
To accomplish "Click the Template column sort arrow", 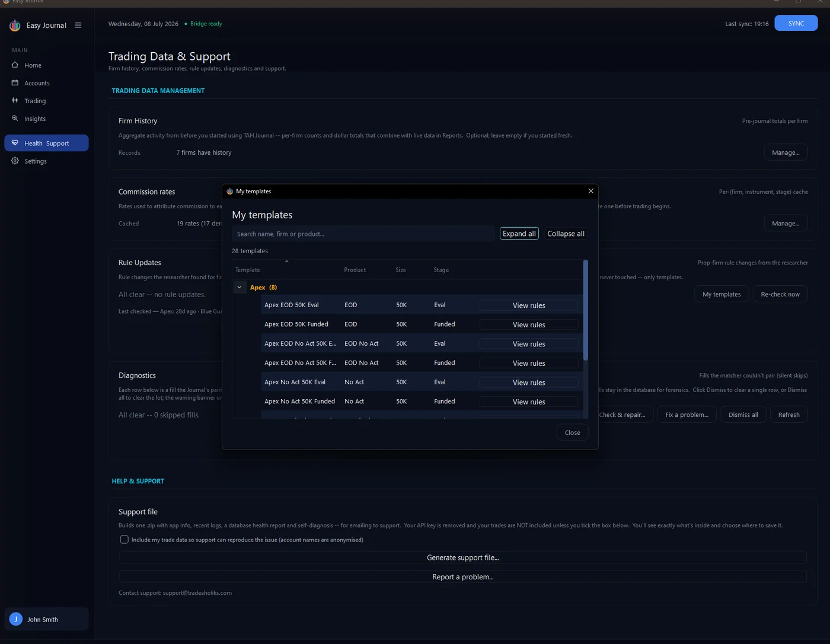I will coord(286,262).
